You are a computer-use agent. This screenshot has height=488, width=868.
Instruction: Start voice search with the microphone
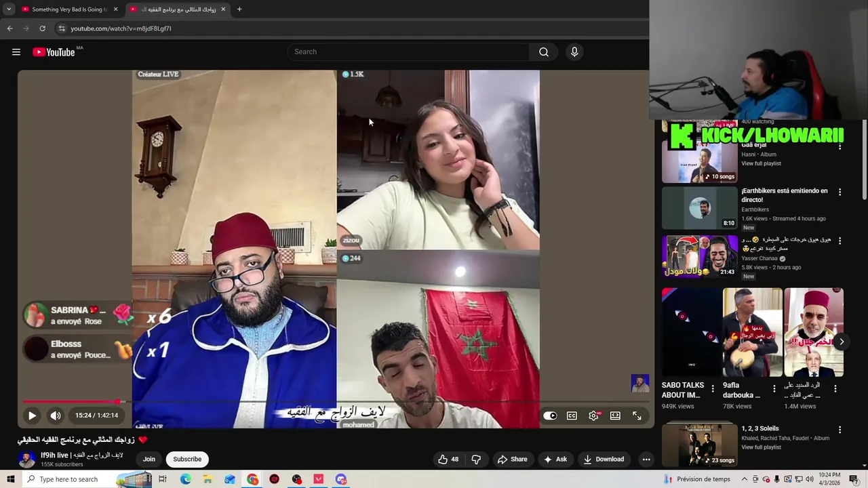pos(574,52)
